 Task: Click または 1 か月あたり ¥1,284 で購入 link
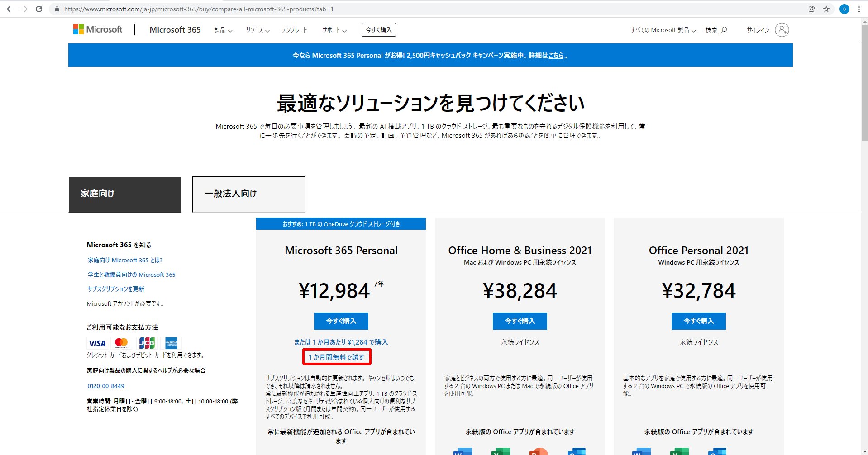pos(341,342)
